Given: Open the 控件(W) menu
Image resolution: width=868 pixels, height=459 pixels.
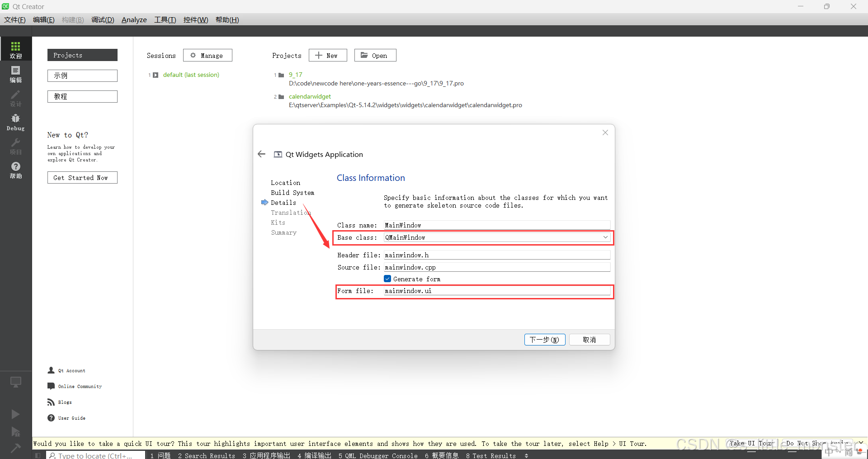Looking at the screenshot, I should 196,20.
